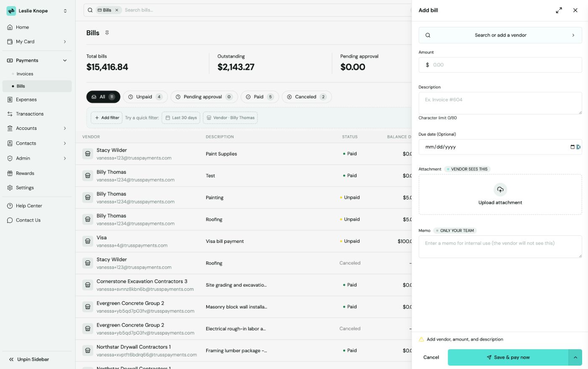Select the All bills tab

click(x=103, y=97)
